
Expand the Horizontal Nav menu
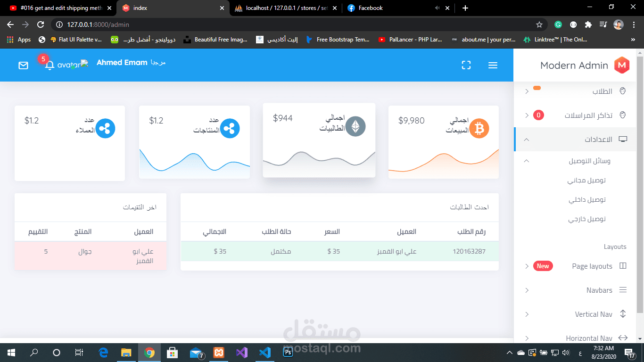pos(527,338)
